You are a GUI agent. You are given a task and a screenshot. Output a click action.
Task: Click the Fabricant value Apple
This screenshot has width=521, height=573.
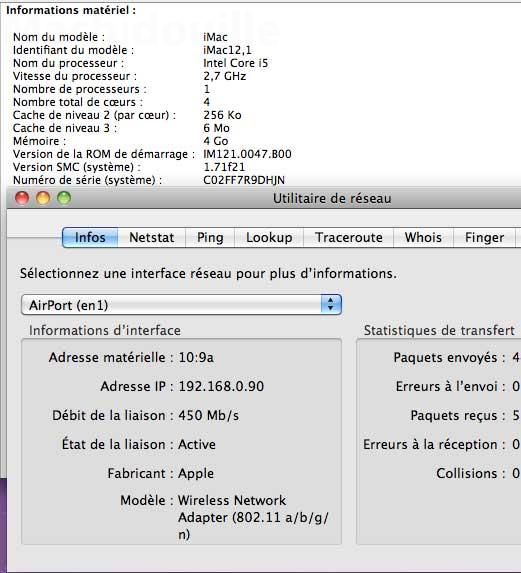click(x=196, y=474)
